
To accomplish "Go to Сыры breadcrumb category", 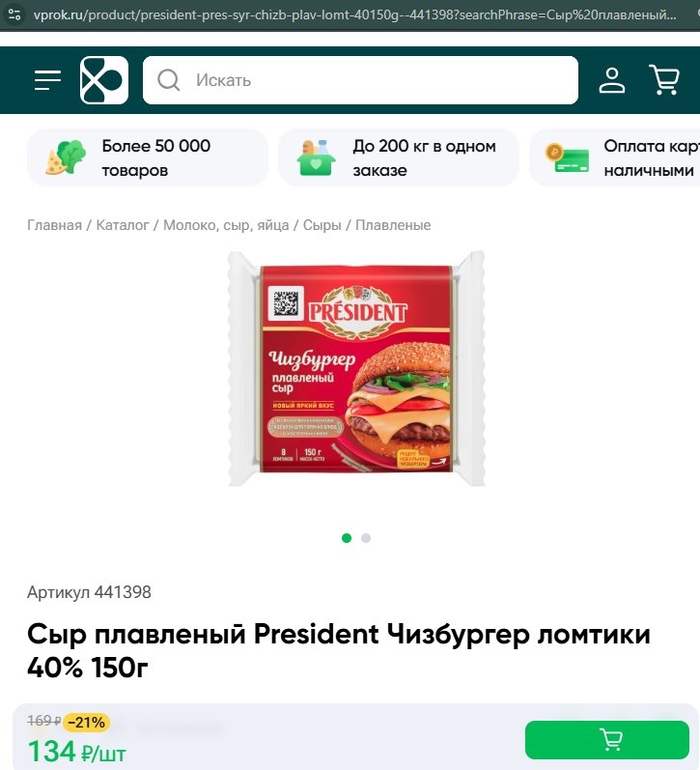I will [x=322, y=225].
